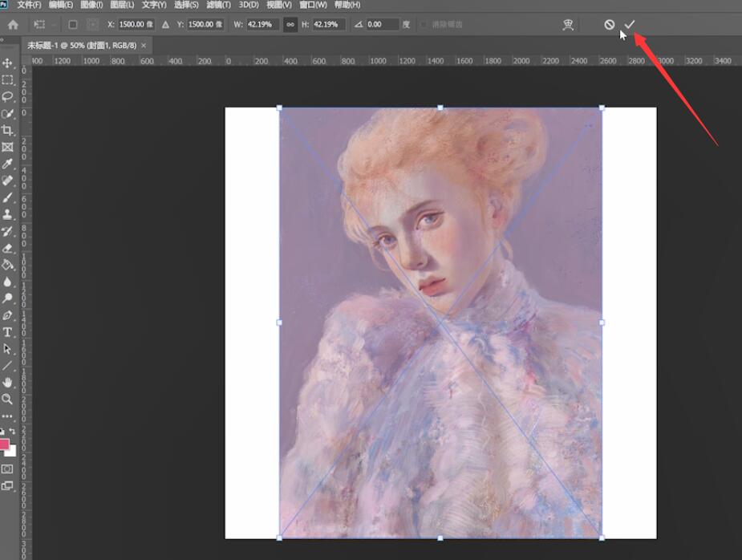Expand the tools panel double-arrow toggle

[x=2, y=40]
